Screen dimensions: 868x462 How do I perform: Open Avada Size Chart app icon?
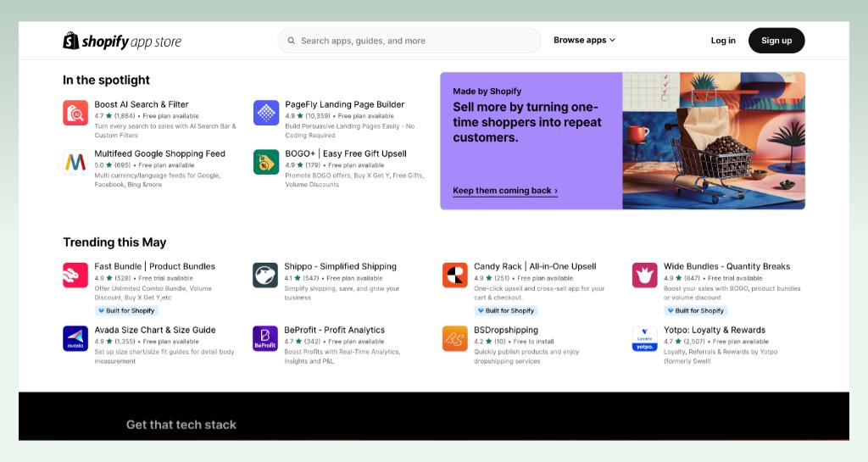click(x=75, y=338)
